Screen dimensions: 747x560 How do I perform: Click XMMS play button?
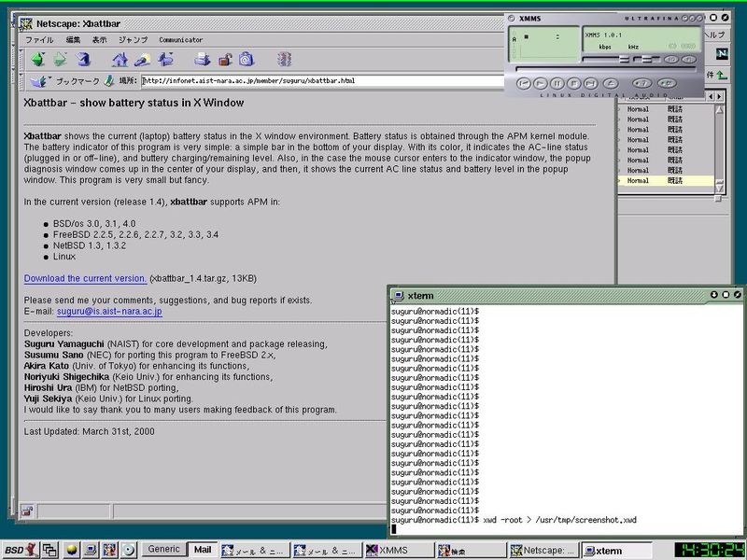[x=540, y=84]
